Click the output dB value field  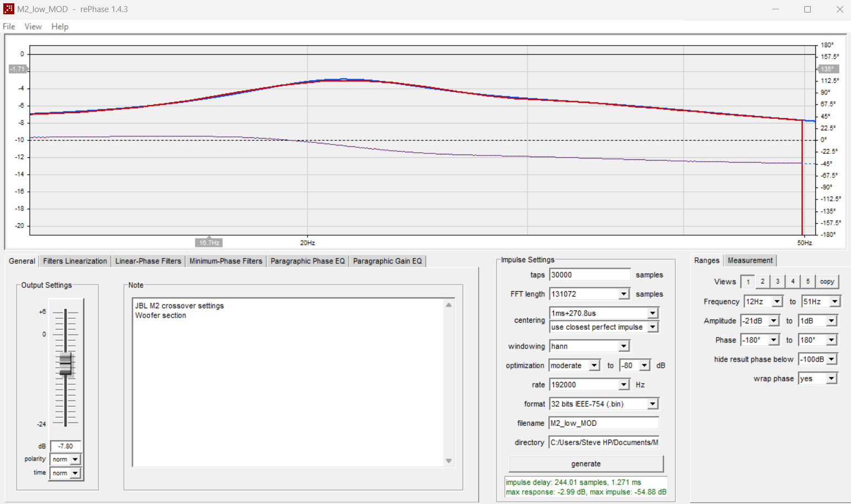pyautogui.click(x=65, y=446)
